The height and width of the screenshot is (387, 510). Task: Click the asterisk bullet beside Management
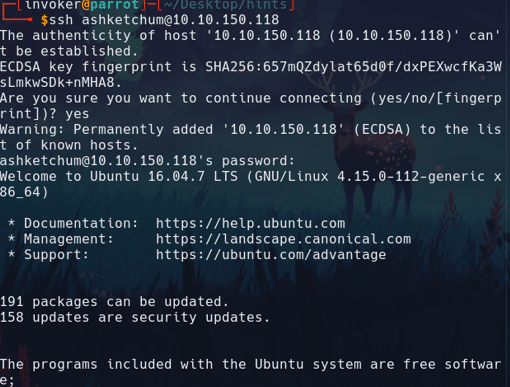click(11, 238)
